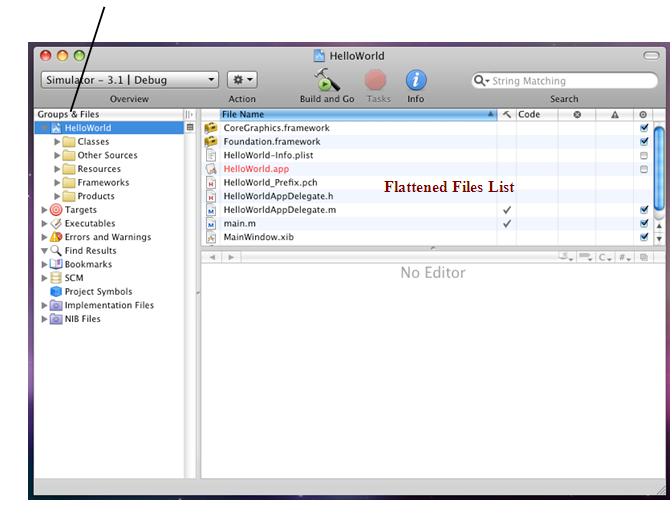Click the build hammer column header
The height and width of the screenshot is (517, 672).
tap(507, 114)
